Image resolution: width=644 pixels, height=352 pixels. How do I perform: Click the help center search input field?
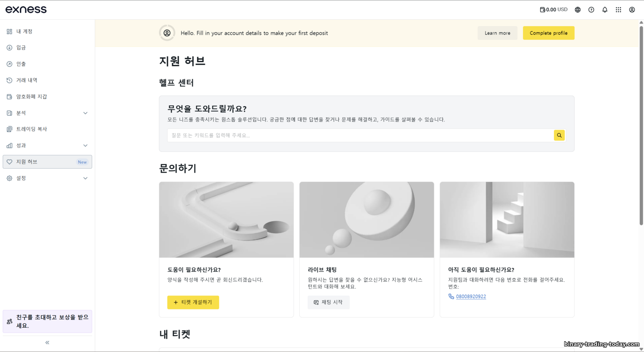[x=361, y=135]
